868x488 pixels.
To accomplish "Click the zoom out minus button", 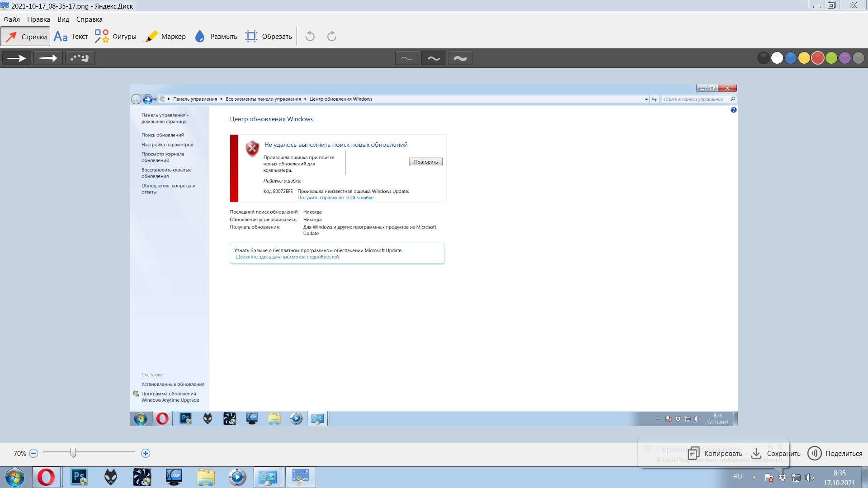I will (33, 453).
